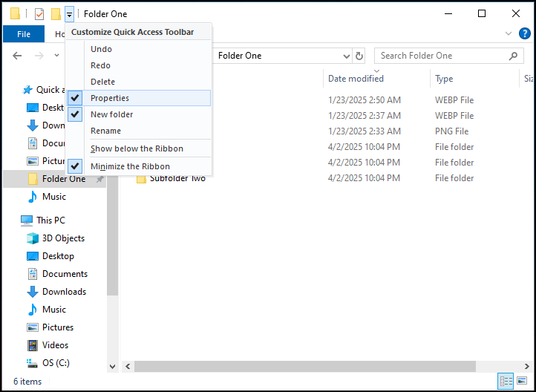Image resolution: width=536 pixels, height=392 pixels.
Task: Click the Customize Quick Access Toolbar dropdown arrow
Action: [x=69, y=14]
